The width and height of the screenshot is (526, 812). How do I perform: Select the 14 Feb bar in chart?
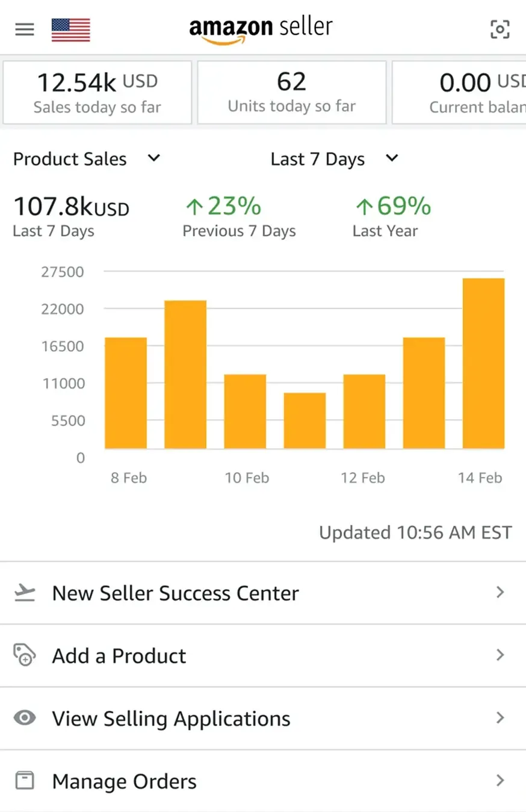point(483,363)
